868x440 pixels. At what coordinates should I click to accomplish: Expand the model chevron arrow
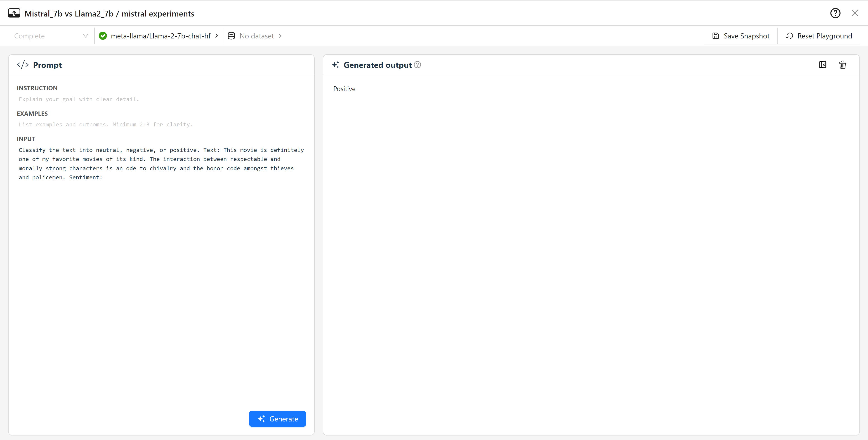217,36
